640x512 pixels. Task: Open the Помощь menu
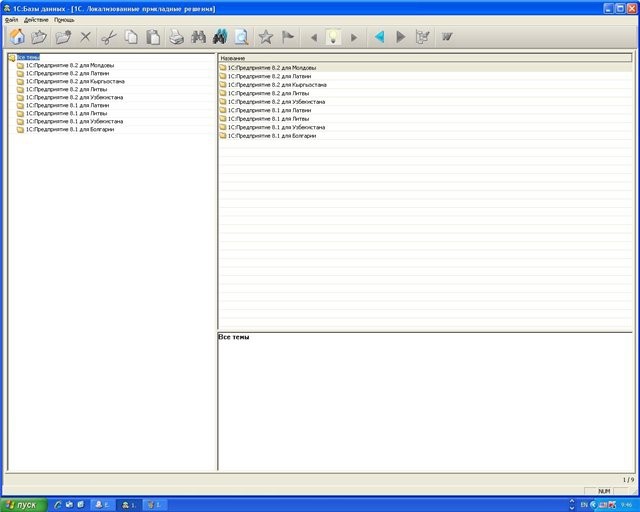coord(64,20)
